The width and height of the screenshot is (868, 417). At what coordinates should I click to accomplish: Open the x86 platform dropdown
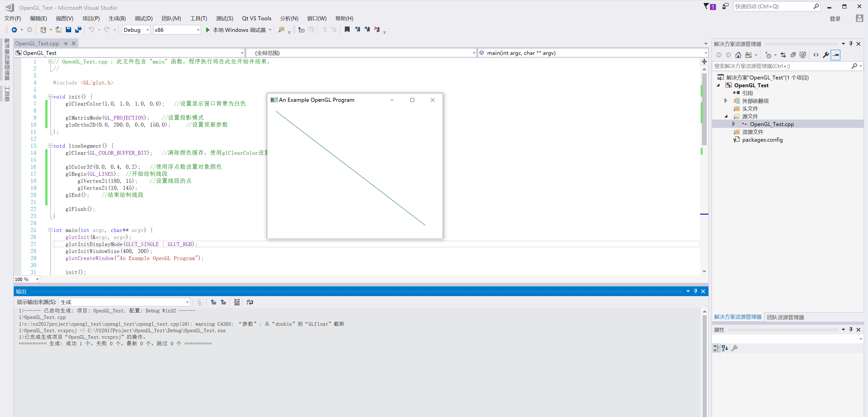tap(198, 30)
